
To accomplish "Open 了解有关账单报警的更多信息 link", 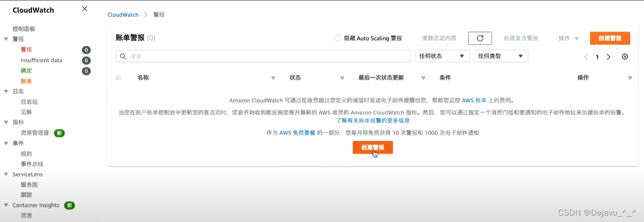I will (x=373, y=121).
